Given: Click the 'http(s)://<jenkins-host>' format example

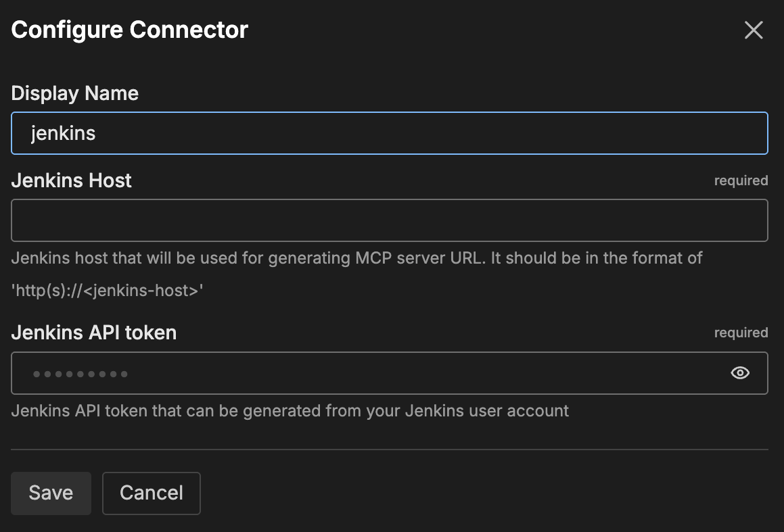Looking at the screenshot, I should pos(108,291).
